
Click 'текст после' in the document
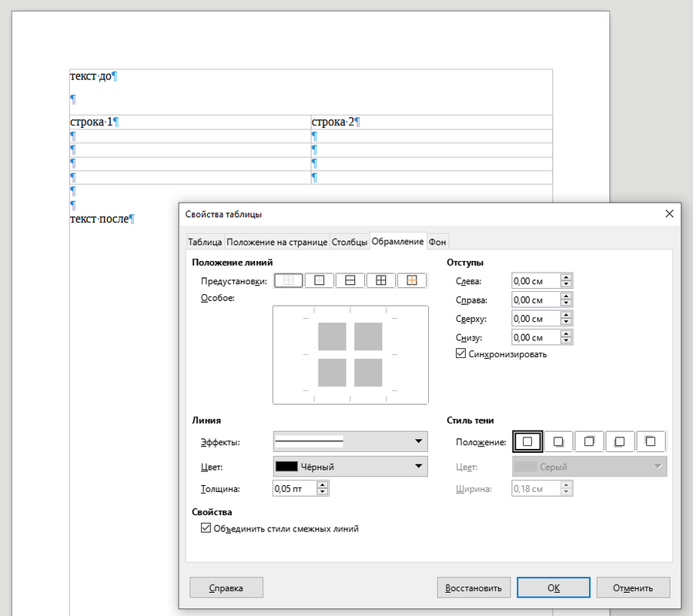tap(99, 219)
